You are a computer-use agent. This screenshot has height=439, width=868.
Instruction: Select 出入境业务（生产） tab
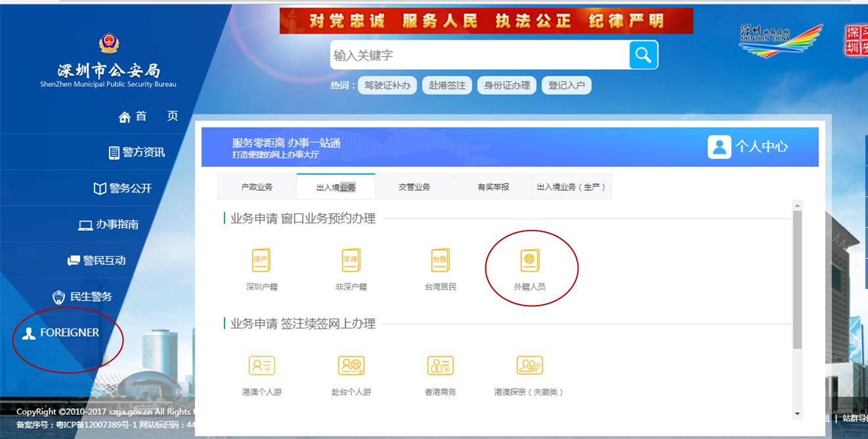[x=572, y=187]
